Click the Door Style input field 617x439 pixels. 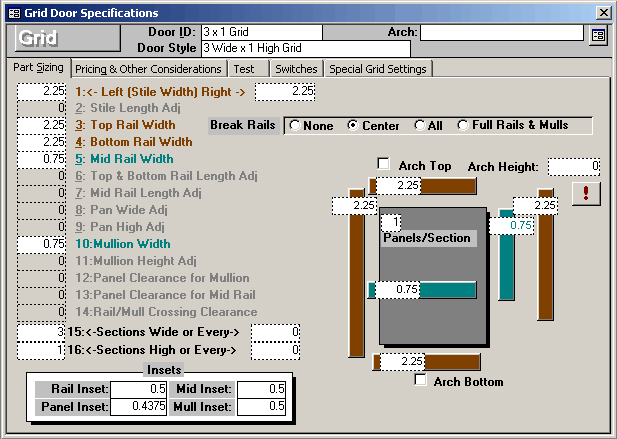coord(305,48)
